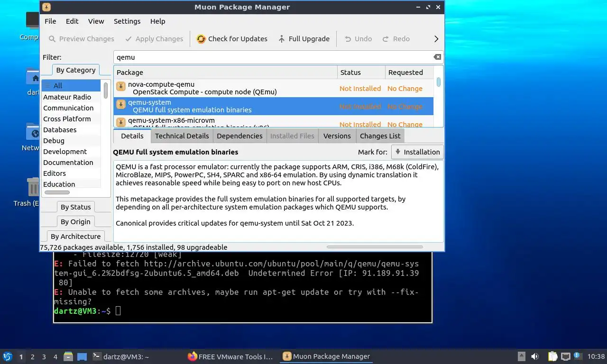
Task: Check for Updates
Action: 232,39
